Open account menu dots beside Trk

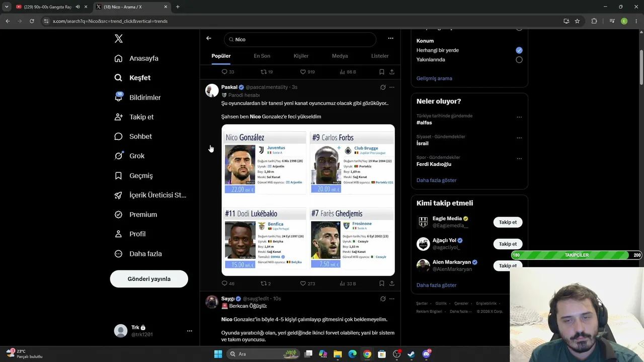(190, 331)
